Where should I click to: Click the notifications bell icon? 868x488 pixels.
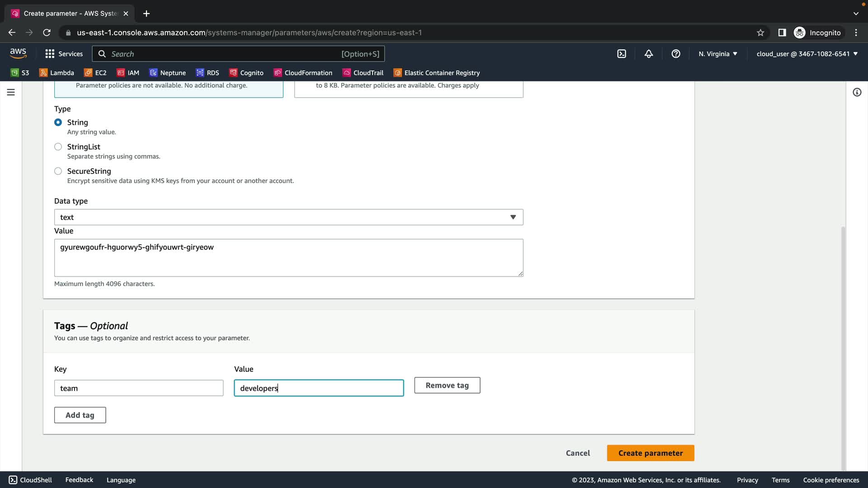click(x=649, y=54)
